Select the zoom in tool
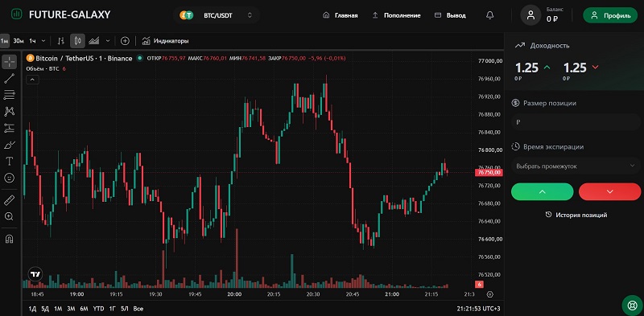 [10, 216]
